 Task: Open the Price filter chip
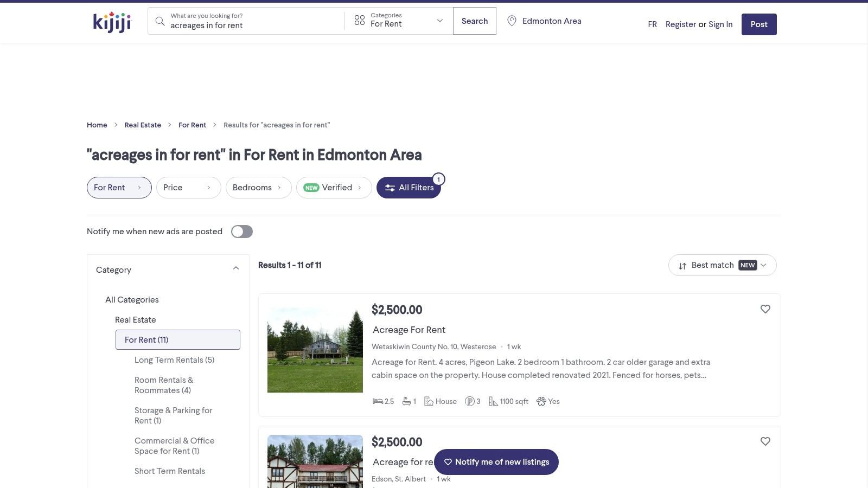[188, 188]
